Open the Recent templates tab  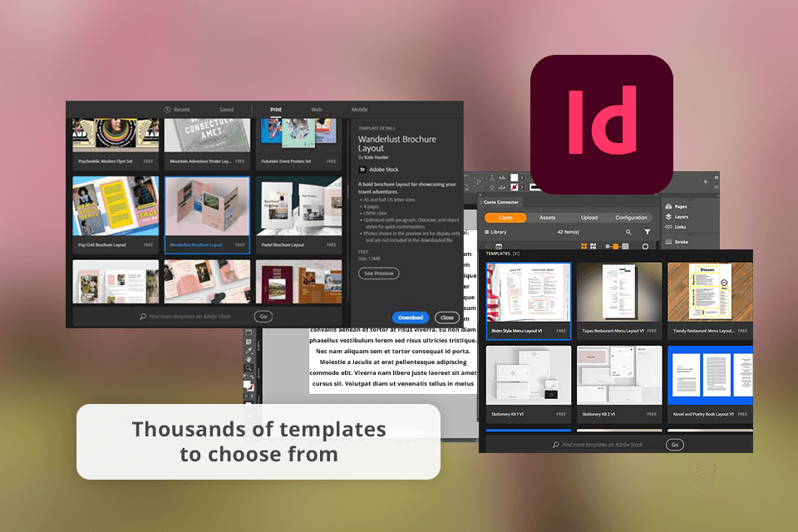pyautogui.click(x=176, y=110)
